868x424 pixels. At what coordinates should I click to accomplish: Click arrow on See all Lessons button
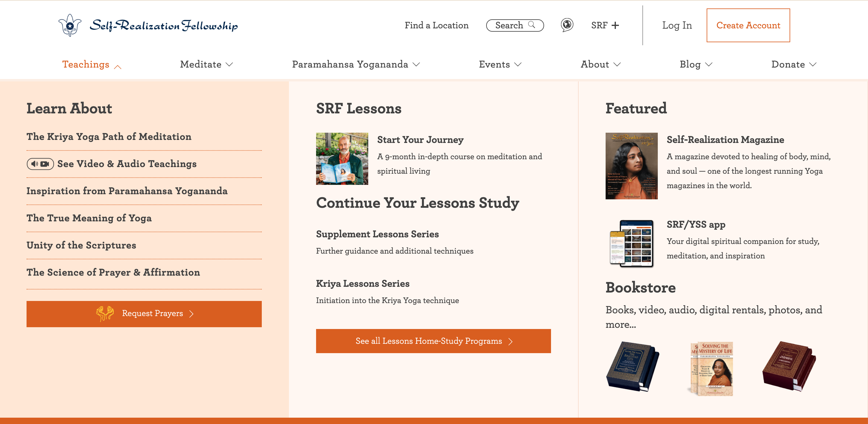[x=511, y=341]
